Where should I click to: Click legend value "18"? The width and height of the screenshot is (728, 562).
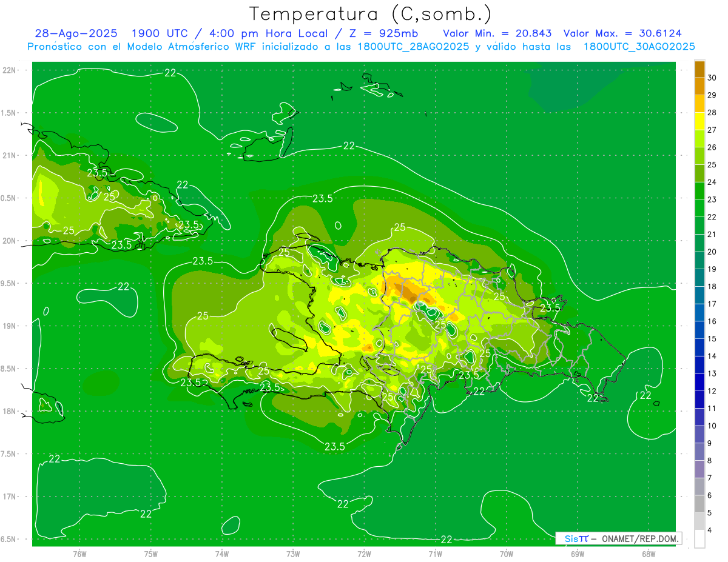(x=712, y=286)
